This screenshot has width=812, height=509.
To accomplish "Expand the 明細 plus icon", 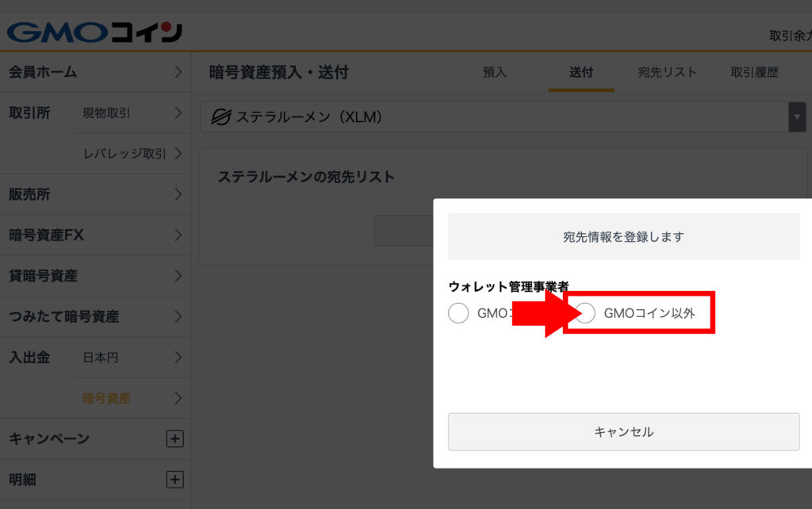I will tap(174, 480).
